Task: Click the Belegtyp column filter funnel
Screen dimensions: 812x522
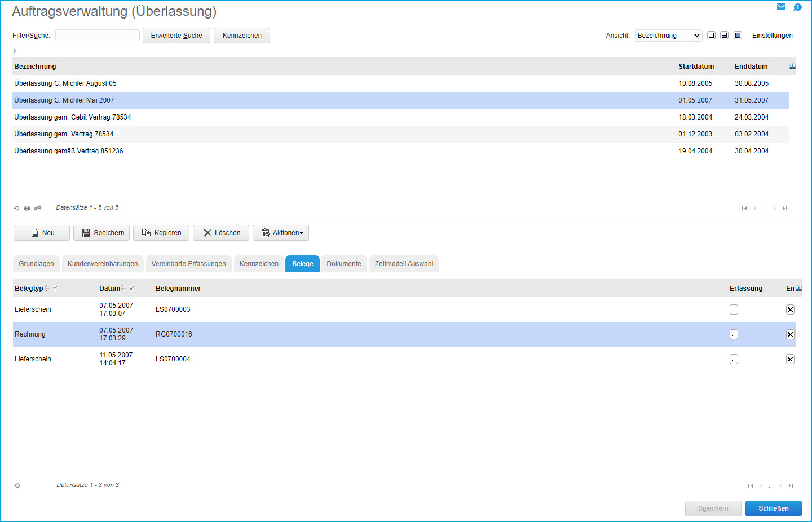Action: pyautogui.click(x=55, y=289)
